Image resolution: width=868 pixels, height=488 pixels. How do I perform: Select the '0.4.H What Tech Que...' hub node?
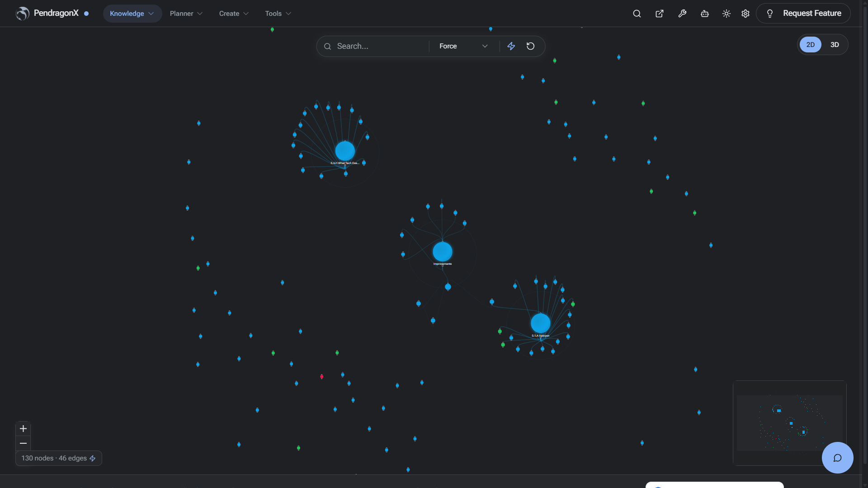click(x=345, y=151)
